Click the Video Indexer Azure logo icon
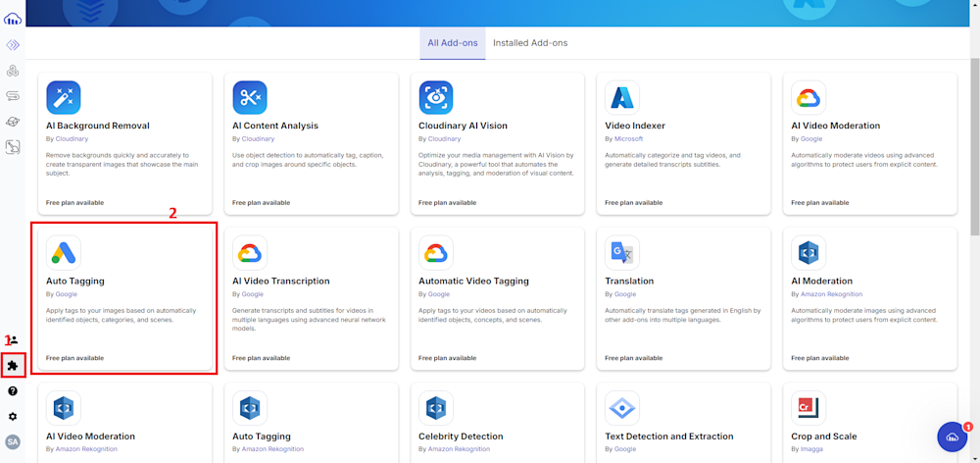The height and width of the screenshot is (463, 980). (x=622, y=98)
